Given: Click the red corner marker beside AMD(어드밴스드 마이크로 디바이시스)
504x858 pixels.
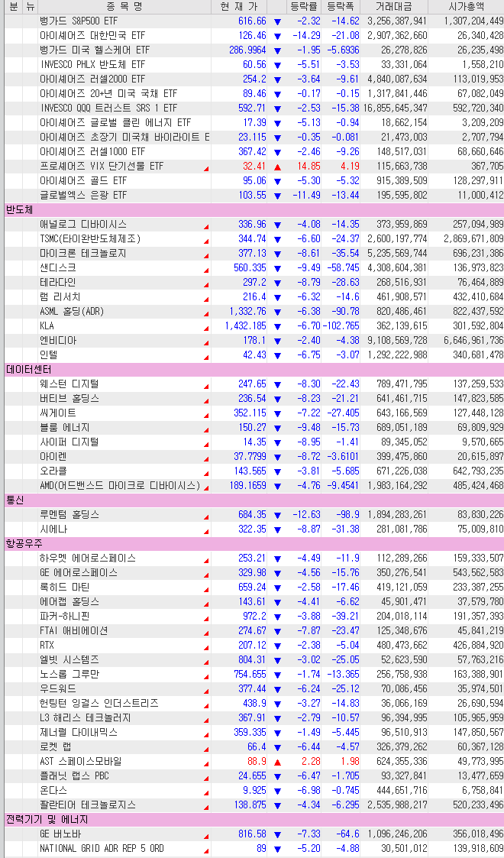Looking at the screenshot, I should coord(206,488).
